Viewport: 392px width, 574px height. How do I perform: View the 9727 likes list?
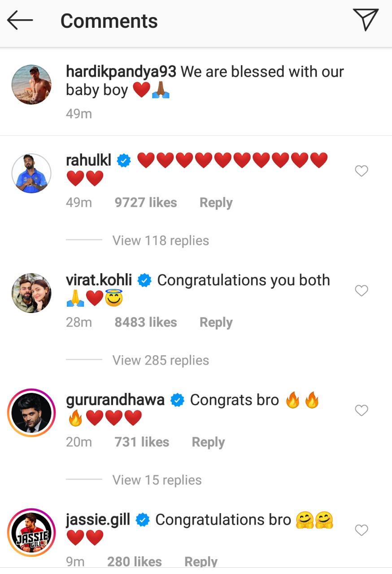point(146,203)
